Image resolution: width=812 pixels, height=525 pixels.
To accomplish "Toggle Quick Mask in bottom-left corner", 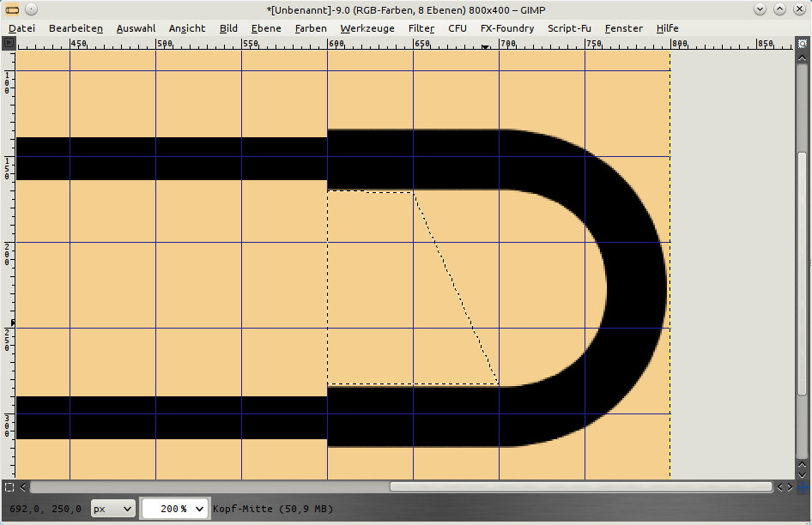I will coord(9,486).
